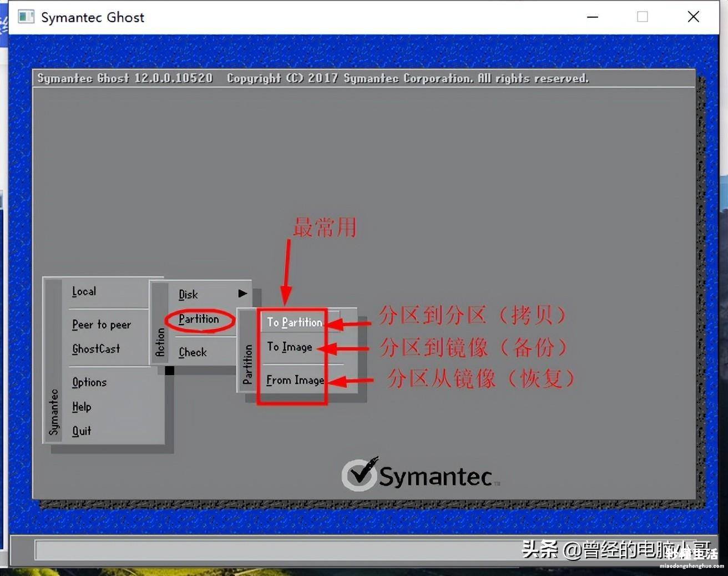Click the Symantec Ghost window title icon
728x576 pixels.
(26, 17)
